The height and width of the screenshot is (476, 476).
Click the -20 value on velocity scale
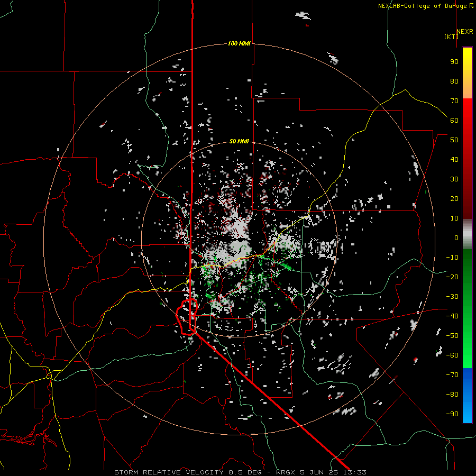pos(452,277)
